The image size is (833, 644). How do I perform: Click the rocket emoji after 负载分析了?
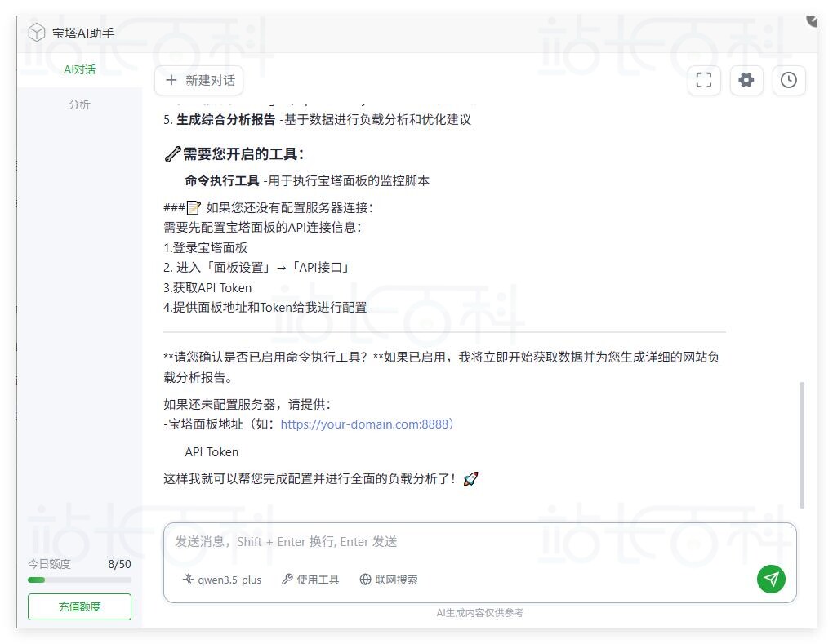[470, 479]
